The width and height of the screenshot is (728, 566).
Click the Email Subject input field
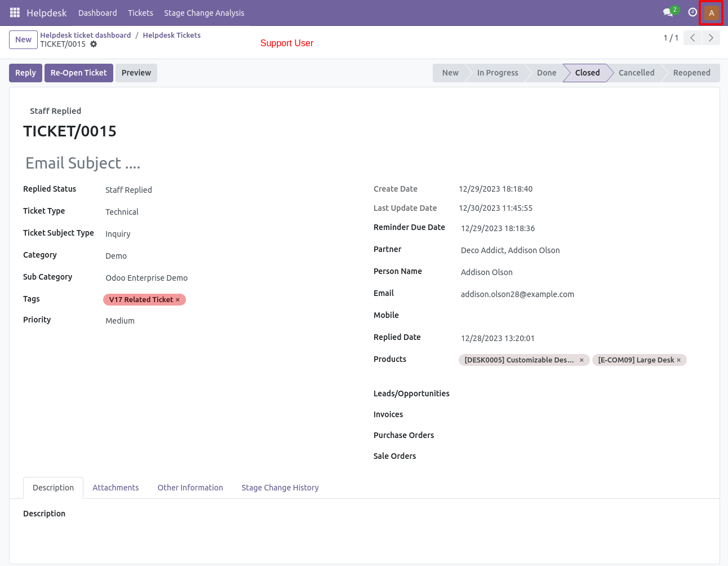365,163
